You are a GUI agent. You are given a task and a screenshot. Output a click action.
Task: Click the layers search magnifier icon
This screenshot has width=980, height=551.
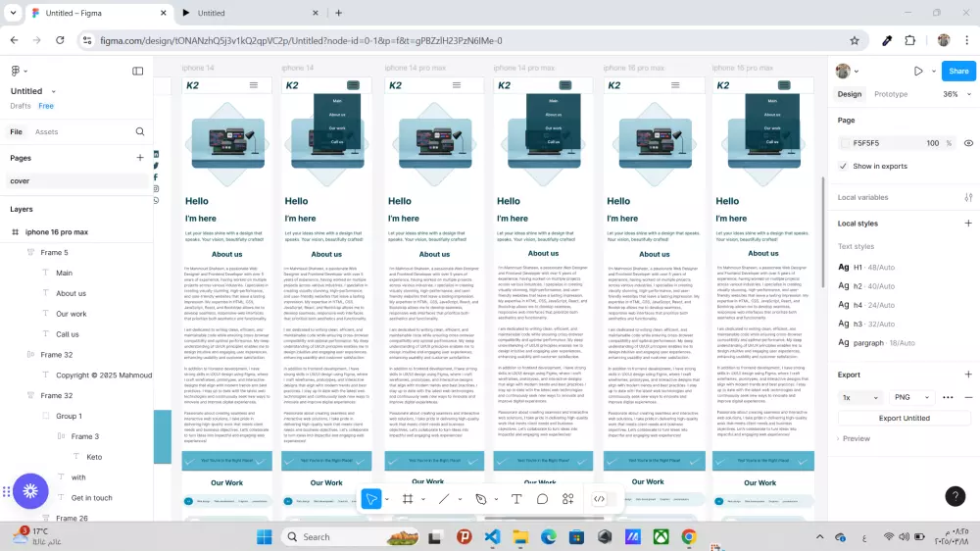(x=140, y=131)
